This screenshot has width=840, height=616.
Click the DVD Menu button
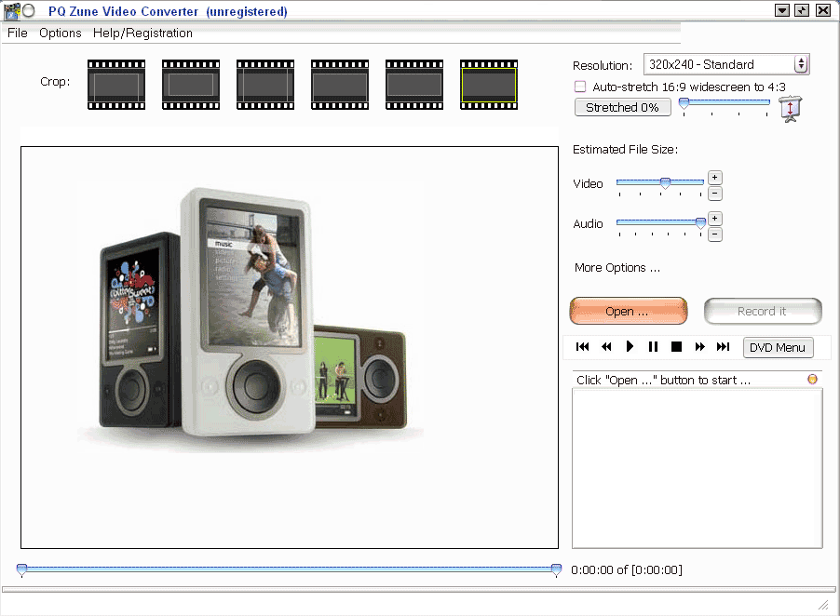(778, 347)
